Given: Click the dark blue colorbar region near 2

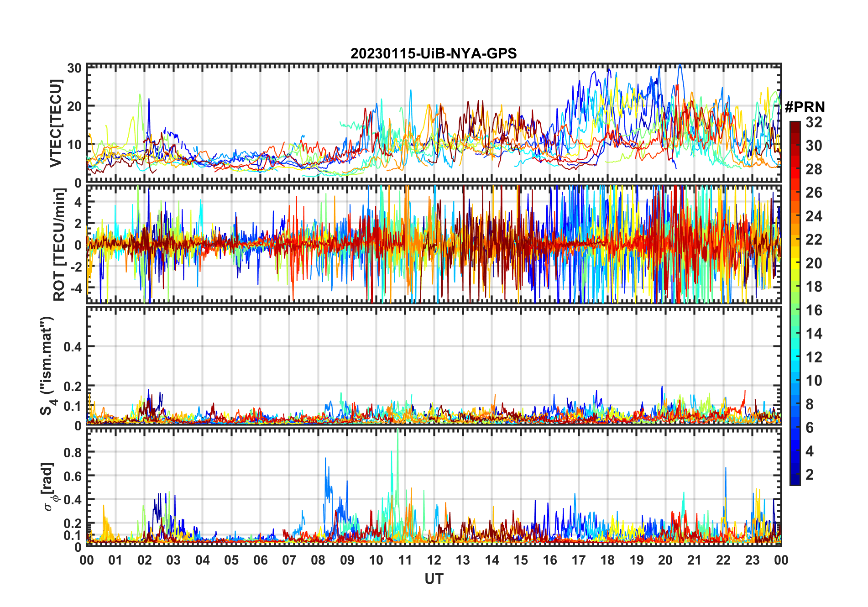Looking at the screenshot, I should tap(795, 475).
